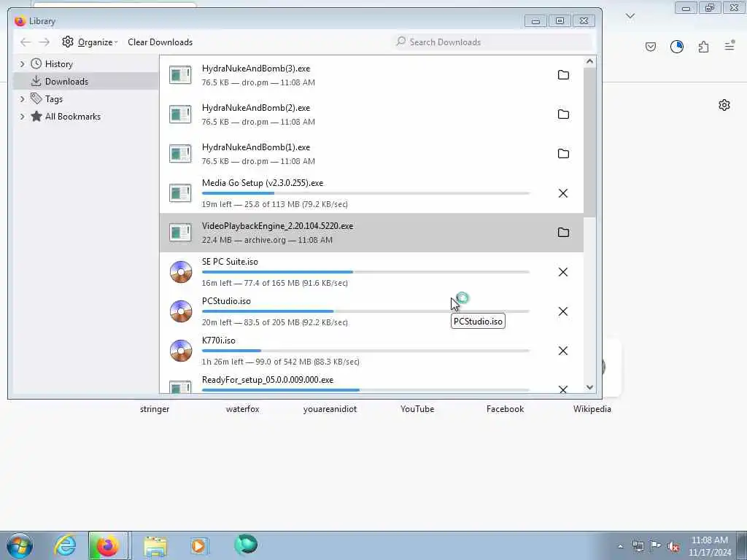The width and height of the screenshot is (747, 560).
Task: Go back in Library window
Action: click(26, 42)
